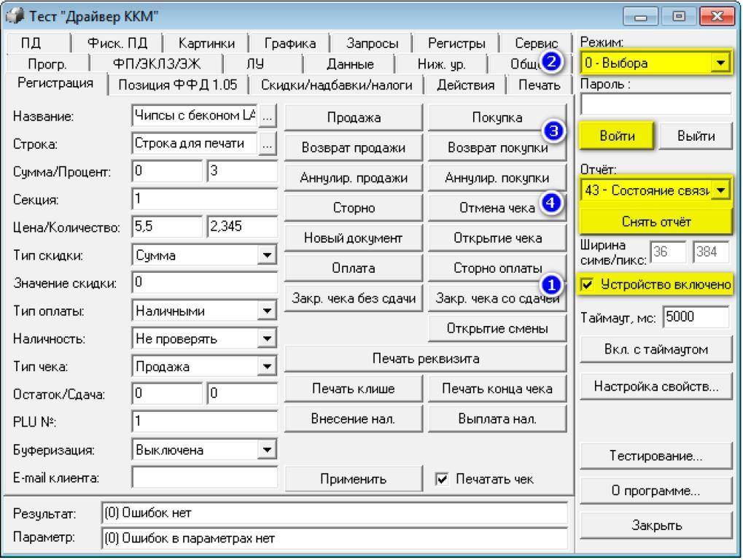Click the ellipsis button next to Название field

(x=268, y=115)
